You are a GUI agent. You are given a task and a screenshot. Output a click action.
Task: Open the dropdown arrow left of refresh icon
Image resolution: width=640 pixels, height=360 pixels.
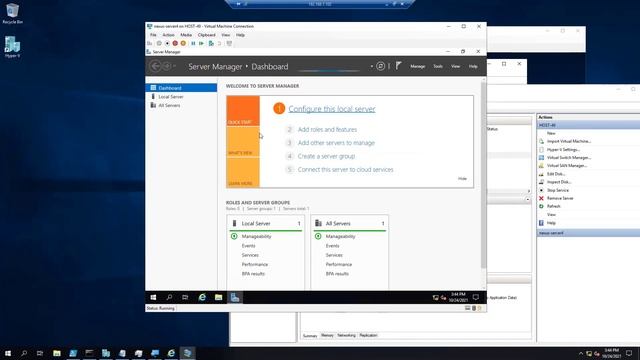371,66
